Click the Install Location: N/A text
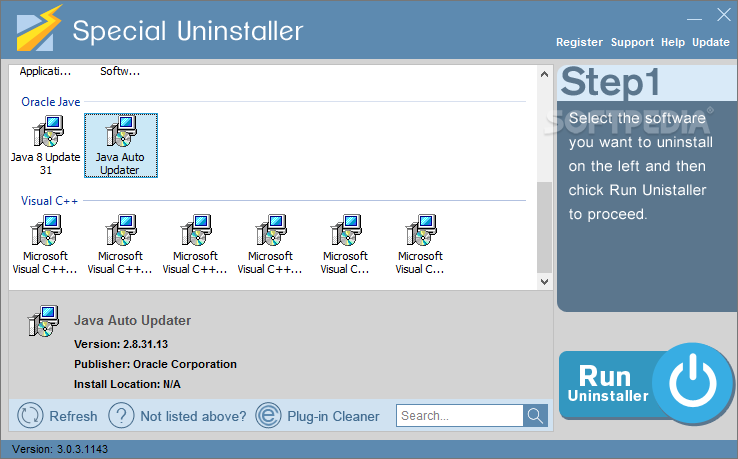Screen dimensions: 738x459 [x=127, y=384]
